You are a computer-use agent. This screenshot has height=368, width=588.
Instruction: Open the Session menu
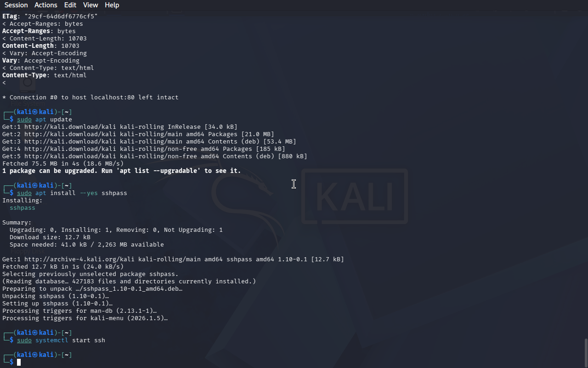coord(16,5)
